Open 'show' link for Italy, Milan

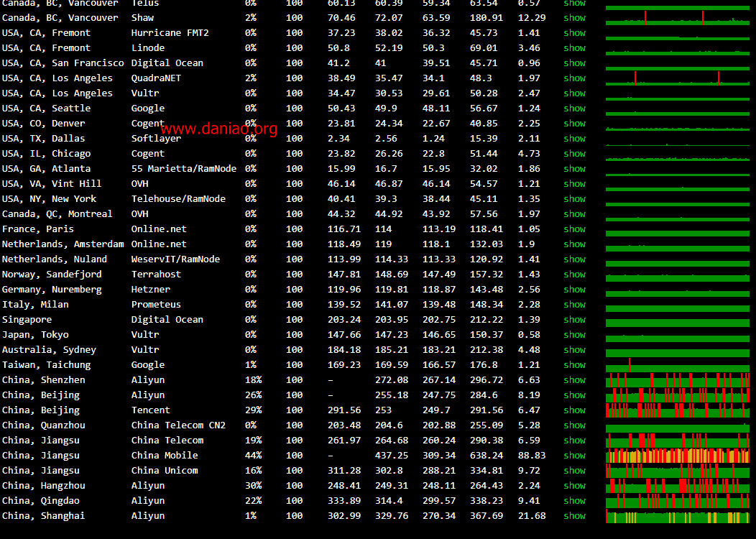[575, 305]
